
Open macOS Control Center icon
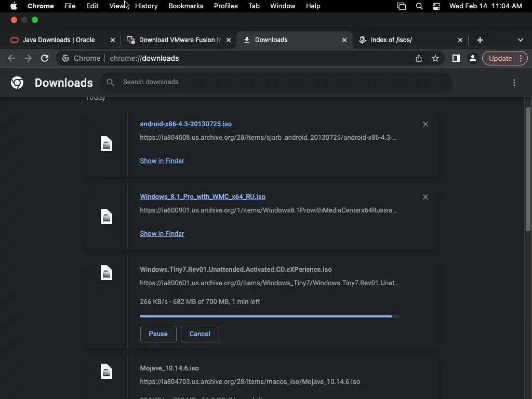[x=436, y=6]
